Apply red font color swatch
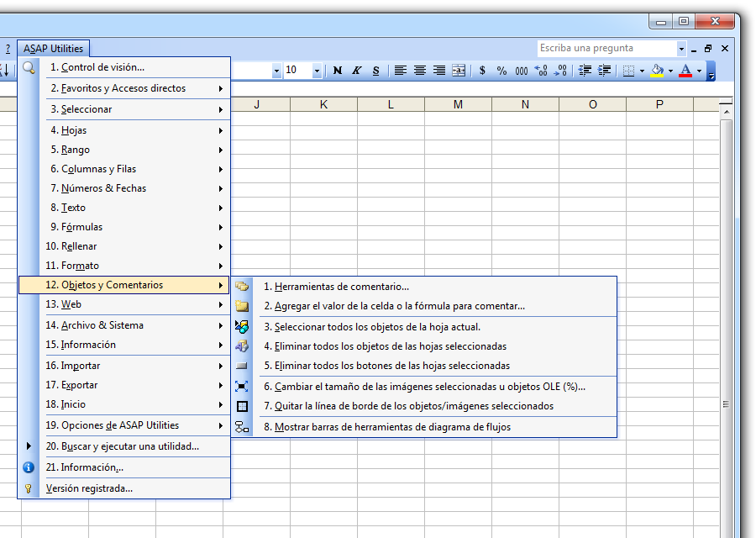 tap(685, 75)
